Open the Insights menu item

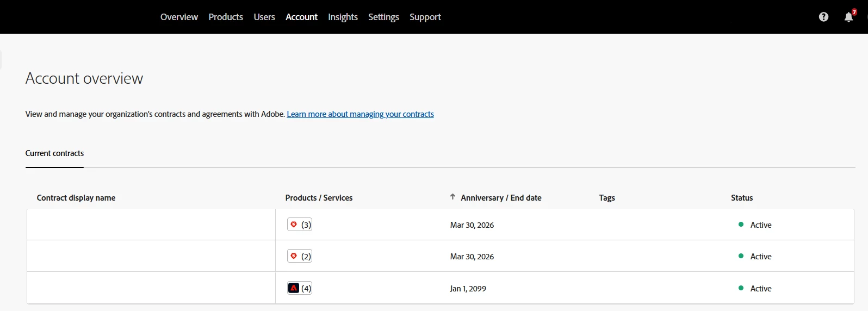coord(343,17)
